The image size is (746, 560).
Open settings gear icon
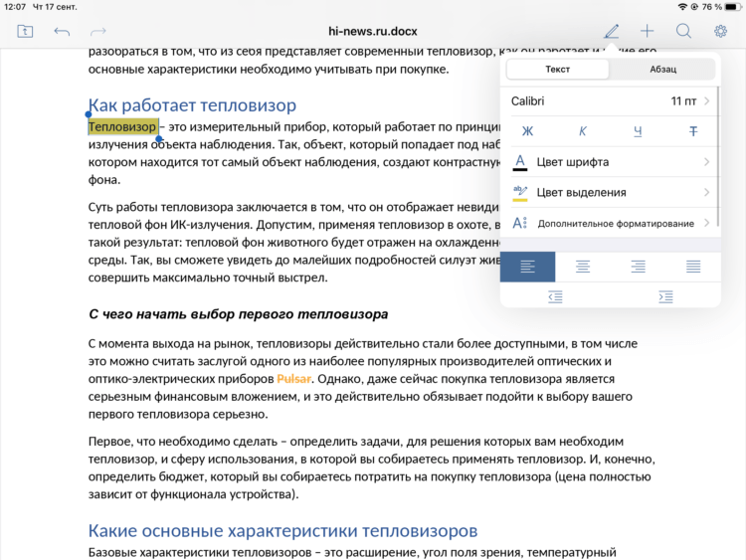click(x=720, y=32)
